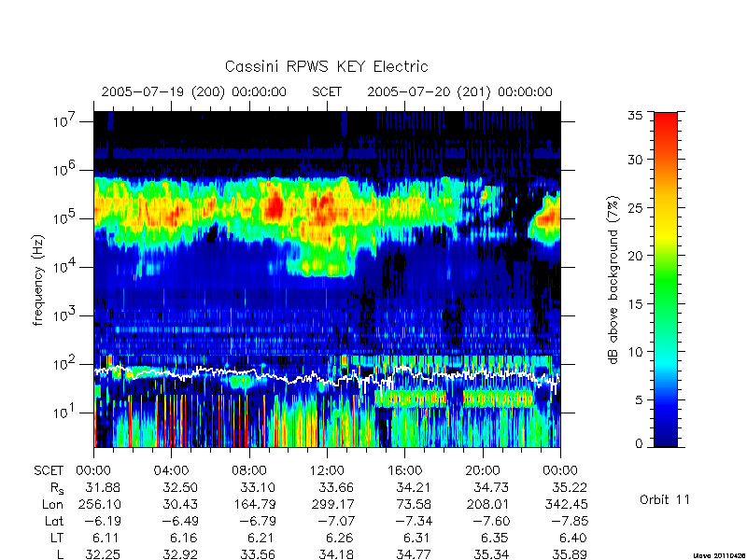
Task: Click the Lat value '-6.19'
Action: click(101, 521)
